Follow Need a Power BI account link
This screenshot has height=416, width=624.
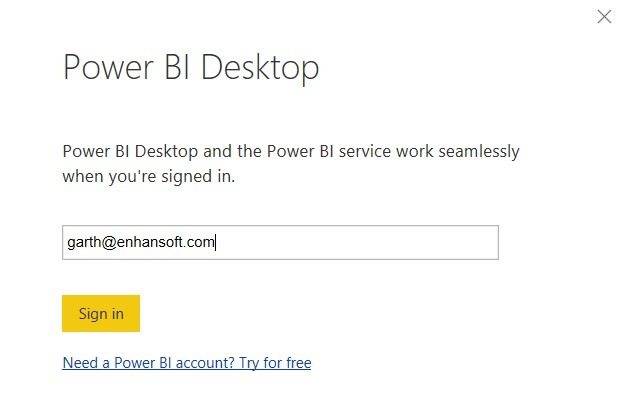tap(187, 363)
